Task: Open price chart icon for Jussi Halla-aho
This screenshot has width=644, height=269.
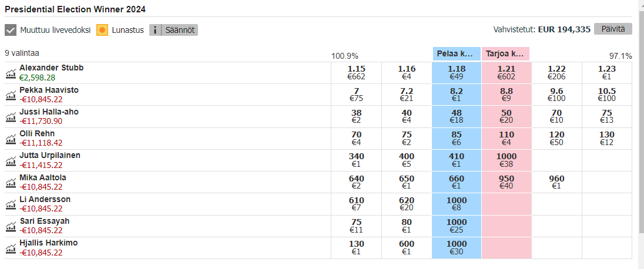Action: coord(10,117)
